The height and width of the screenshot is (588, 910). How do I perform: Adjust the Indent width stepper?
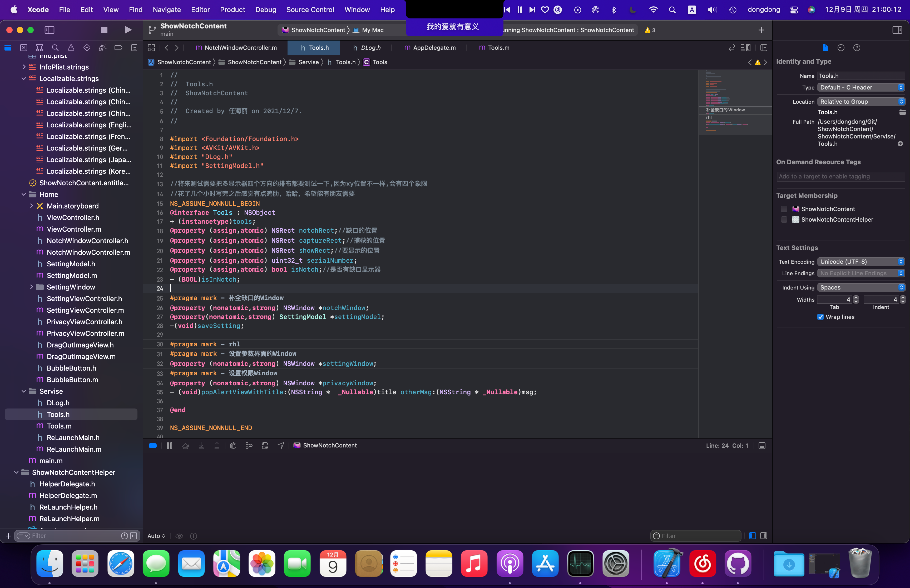point(903,300)
